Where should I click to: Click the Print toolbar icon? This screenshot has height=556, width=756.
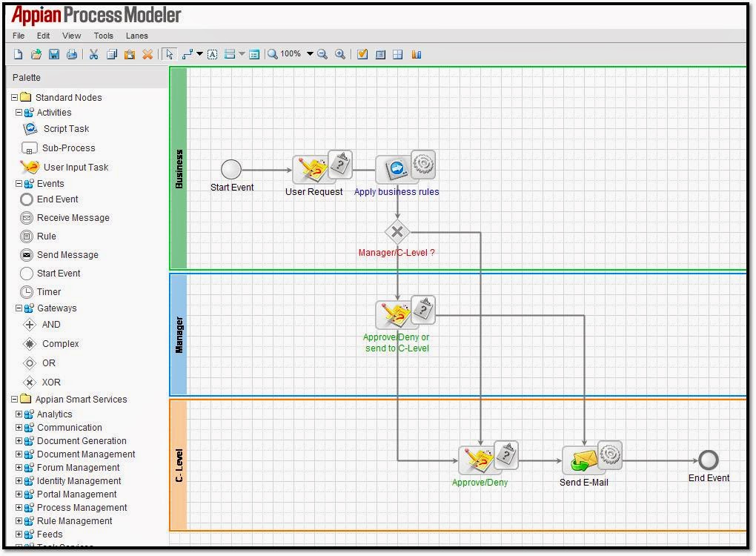coord(72,55)
